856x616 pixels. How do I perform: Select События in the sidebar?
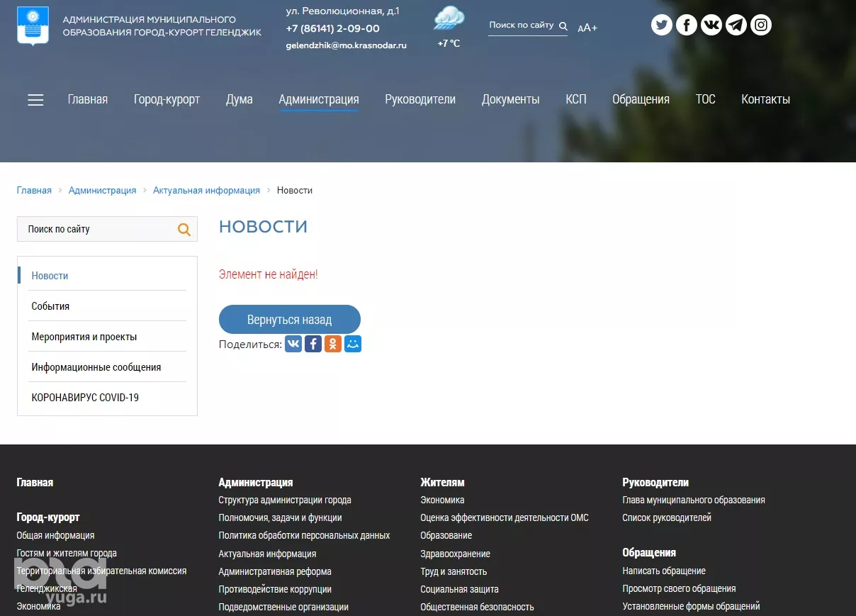pos(50,306)
